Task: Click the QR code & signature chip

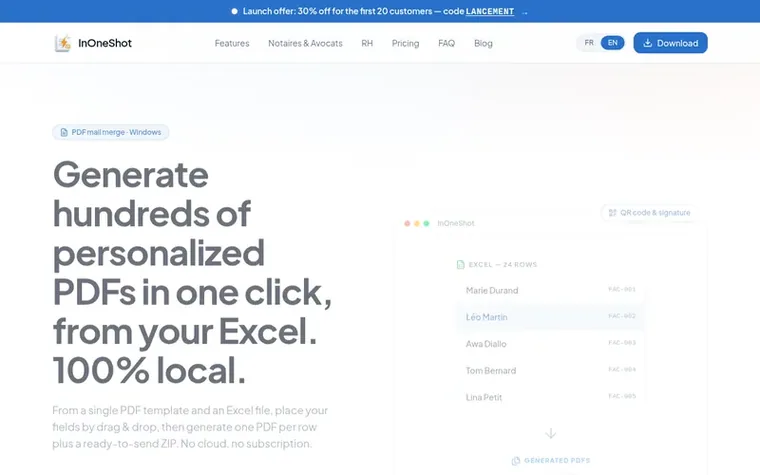Action: click(649, 212)
